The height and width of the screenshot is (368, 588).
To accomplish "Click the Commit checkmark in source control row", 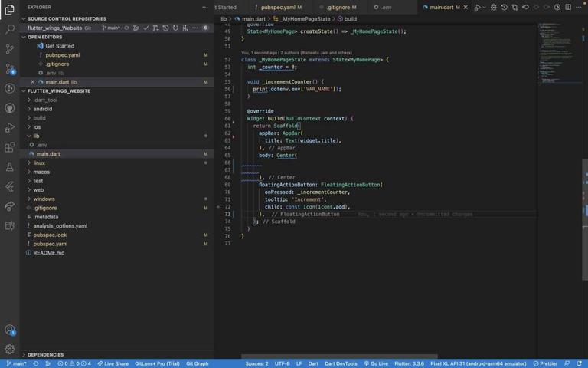I will (146, 28).
